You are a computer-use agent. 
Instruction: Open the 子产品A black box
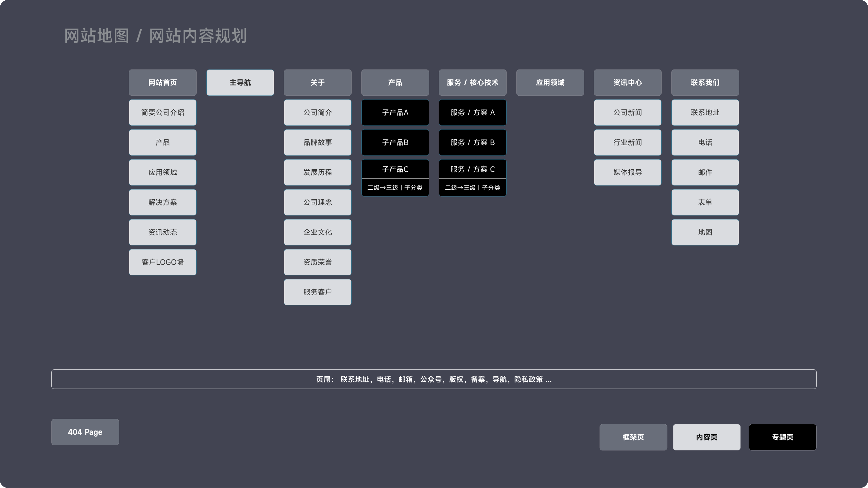point(395,113)
